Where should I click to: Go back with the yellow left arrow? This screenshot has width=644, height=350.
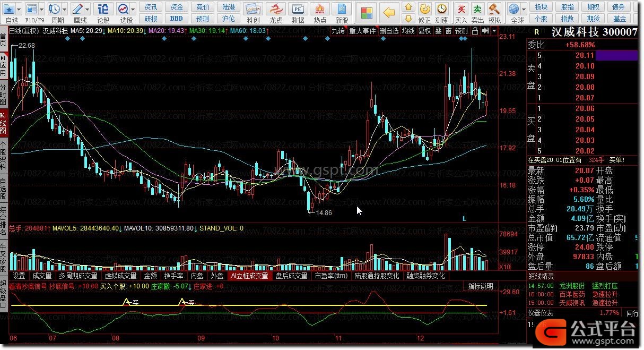pos(389,12)
